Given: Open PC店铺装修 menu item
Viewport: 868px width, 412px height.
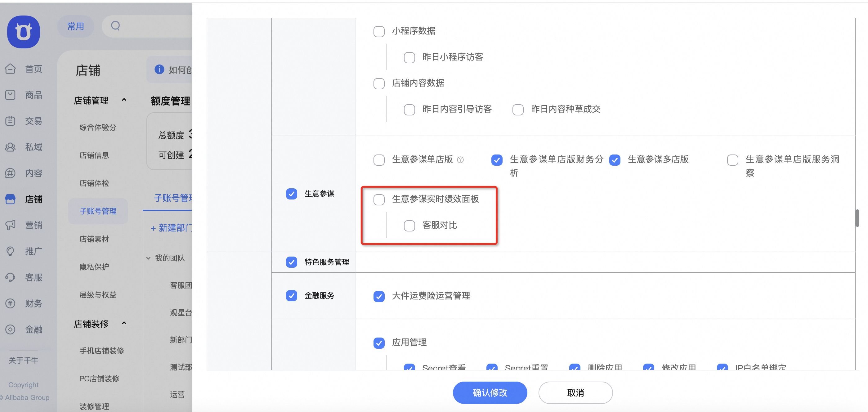Looking at the screenshot, I should (x=99, y=379).
